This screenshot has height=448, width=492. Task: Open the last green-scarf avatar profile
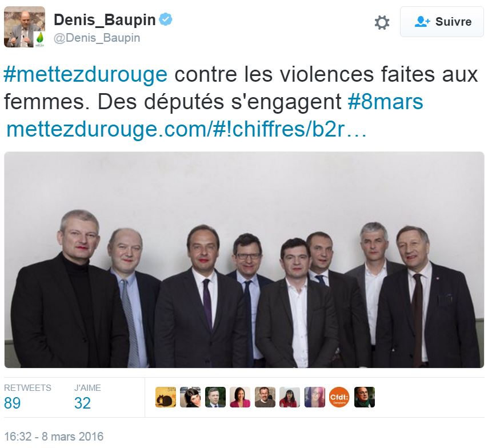pyautogui.click(x=365, y=397)
